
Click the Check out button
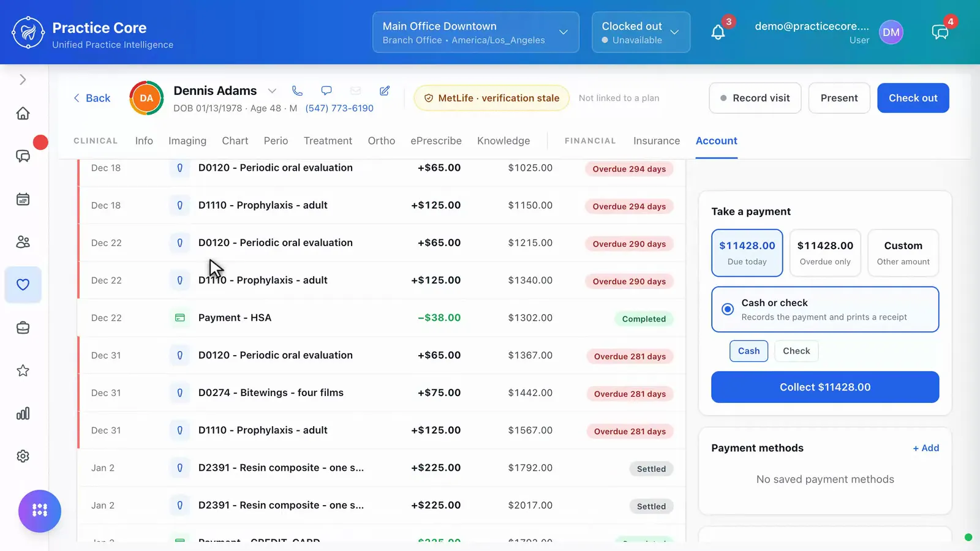[x=913, y=98]
